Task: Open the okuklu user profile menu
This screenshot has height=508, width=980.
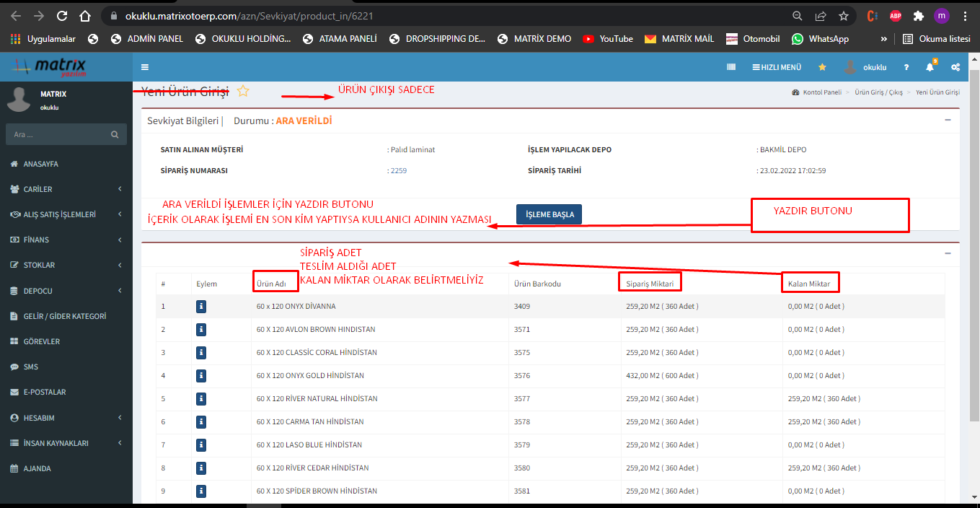Action: (x=866, y=67)
